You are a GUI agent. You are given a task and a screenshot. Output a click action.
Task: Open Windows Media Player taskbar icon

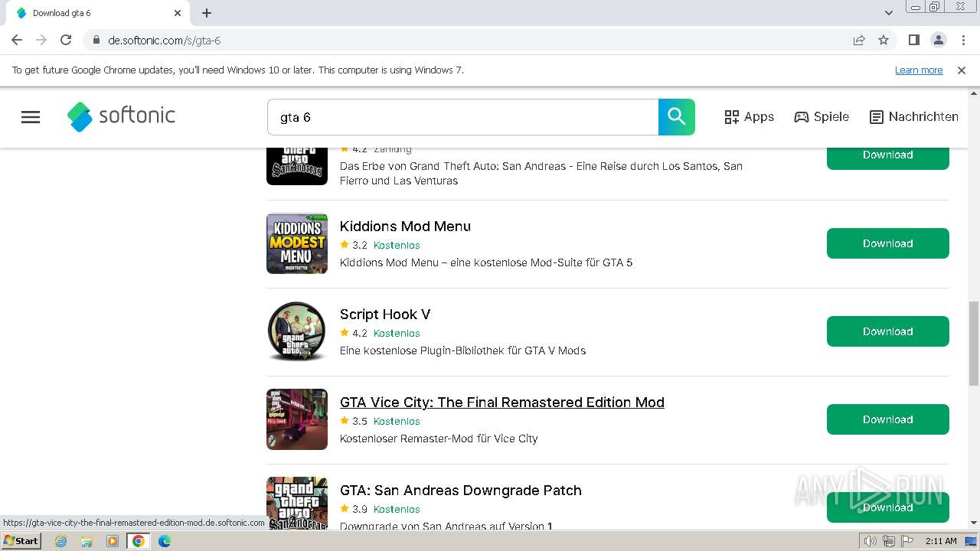113,541
